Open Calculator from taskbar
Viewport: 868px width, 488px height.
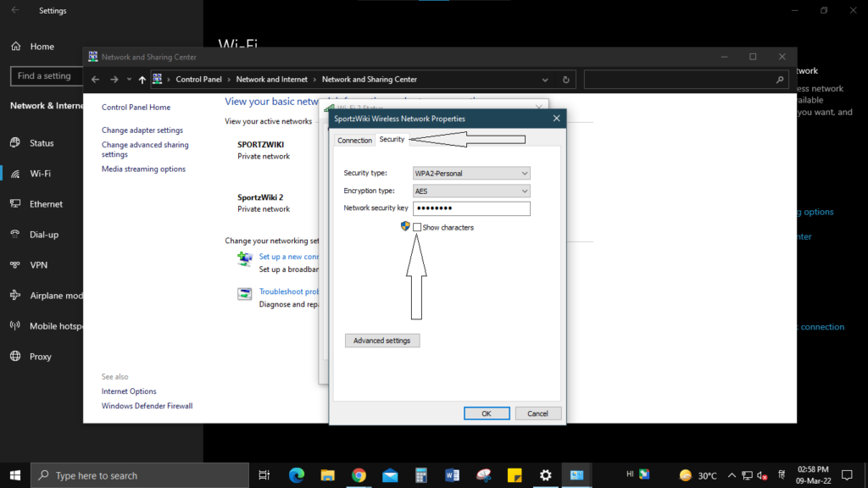pos(421,475)
